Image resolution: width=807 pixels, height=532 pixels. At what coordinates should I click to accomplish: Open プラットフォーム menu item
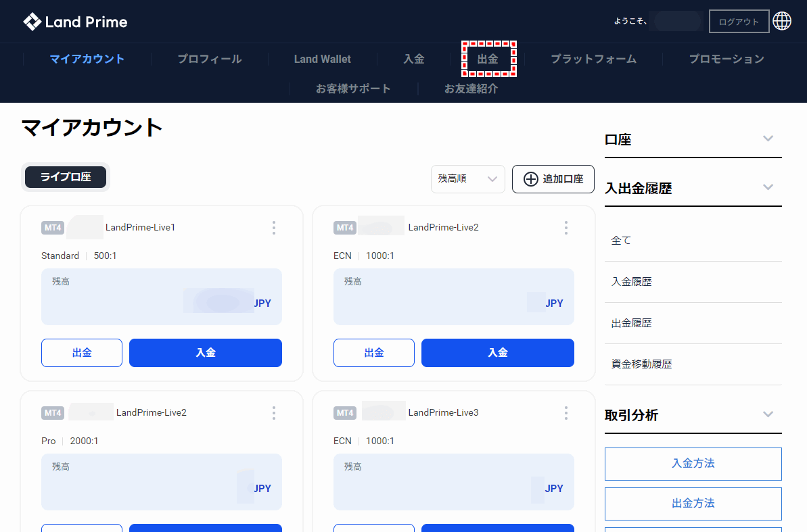click(593, 59)
